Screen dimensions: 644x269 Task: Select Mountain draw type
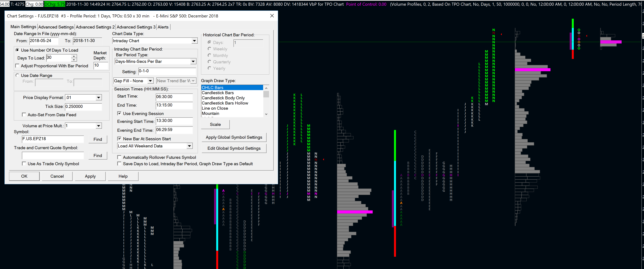232,113
